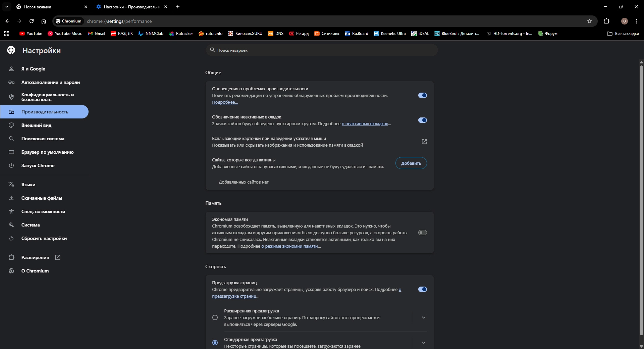Screen dimensions: 644x349
Task: Toggle the inactive tabs appearance switch
Action: pos(422,120)
